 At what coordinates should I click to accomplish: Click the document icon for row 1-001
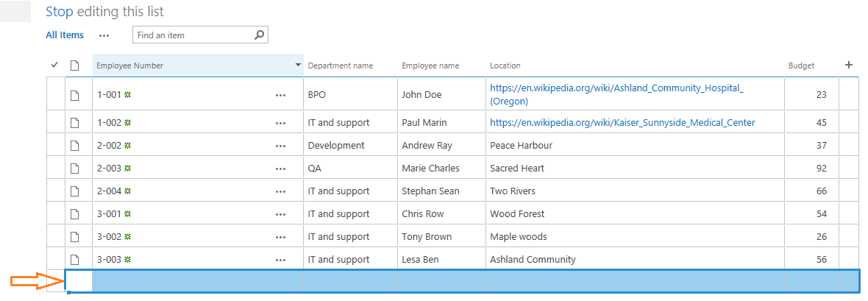74,95
